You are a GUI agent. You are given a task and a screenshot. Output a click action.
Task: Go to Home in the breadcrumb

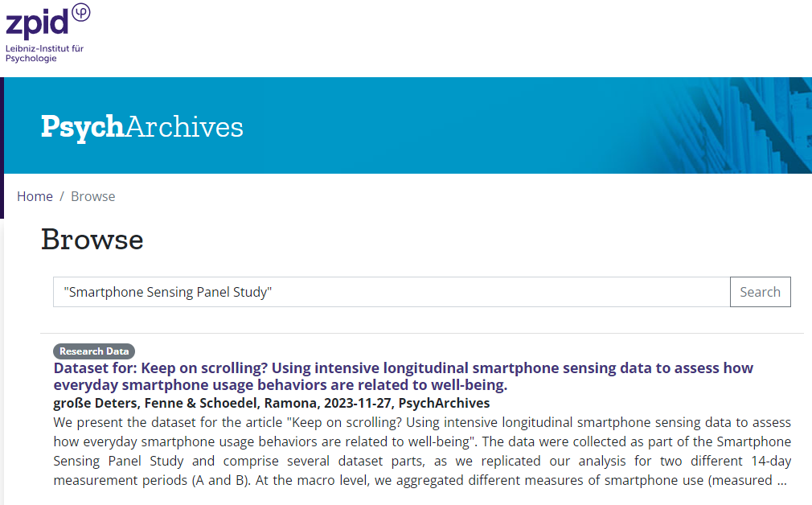[35, 196]
